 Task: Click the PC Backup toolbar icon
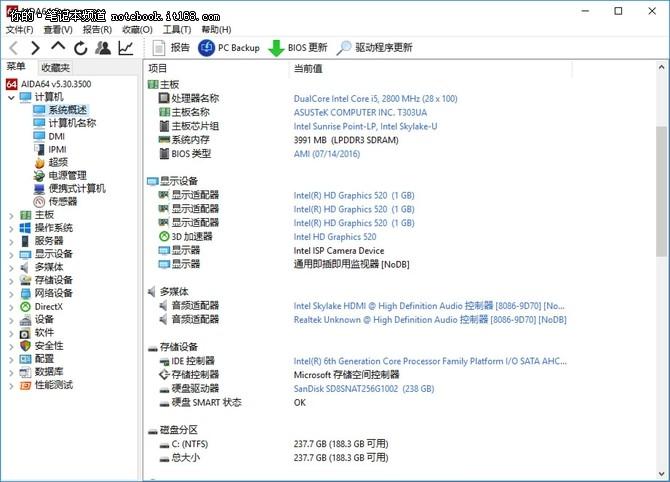click(x=207, y=48)
